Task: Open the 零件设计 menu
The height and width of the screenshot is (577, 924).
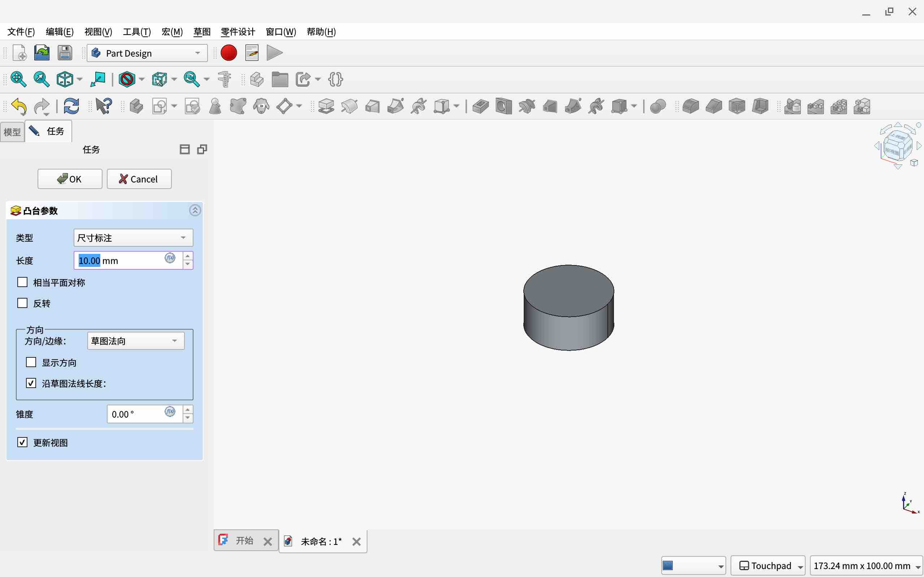Action: pyautogui.click(x=237, y=32)
